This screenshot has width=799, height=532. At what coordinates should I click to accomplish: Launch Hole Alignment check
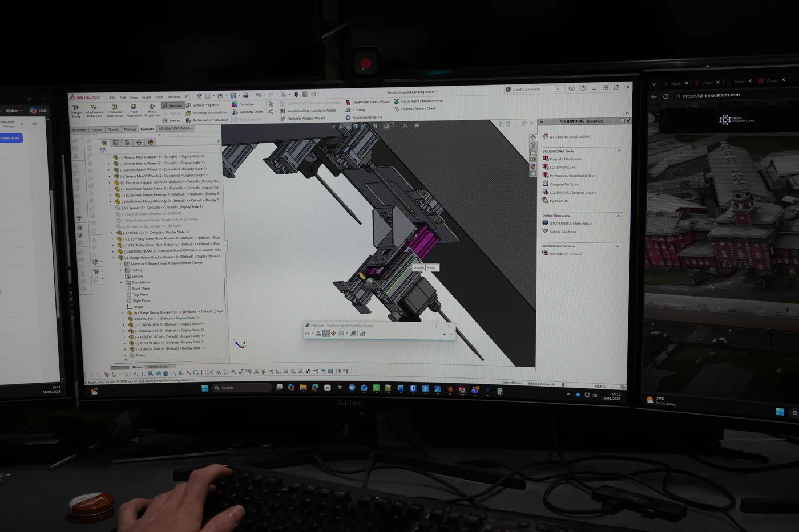tap(134, 111)
